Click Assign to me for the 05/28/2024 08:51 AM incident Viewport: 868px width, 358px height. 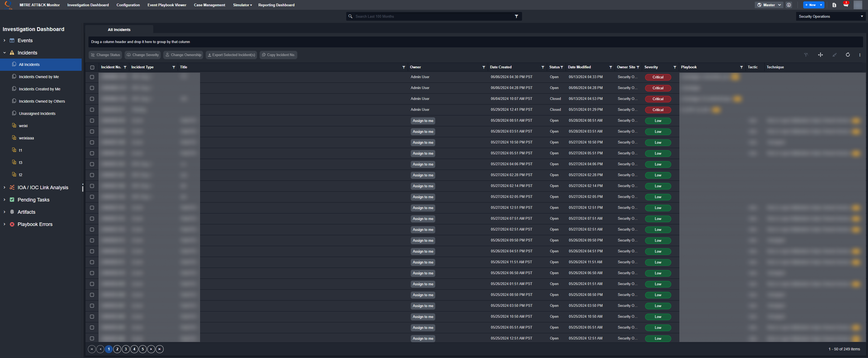(x=422, y=121)
